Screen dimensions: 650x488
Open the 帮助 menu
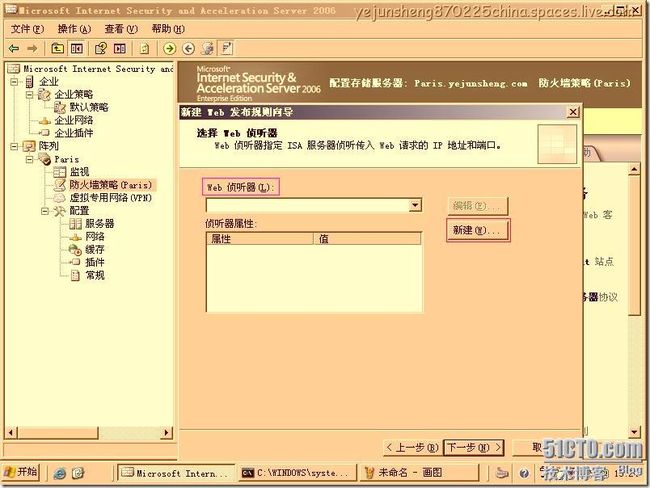168,29
